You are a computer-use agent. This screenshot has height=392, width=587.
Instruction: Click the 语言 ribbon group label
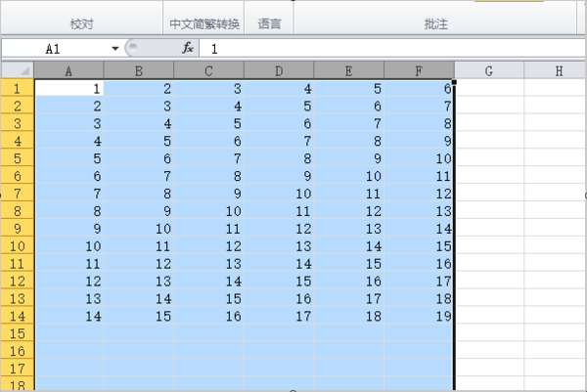click(x=269, y=24)
